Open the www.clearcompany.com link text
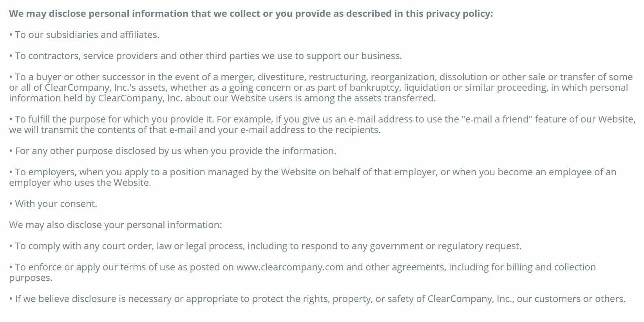Image resolution: width=644 pixels, height=322 pixels. [x=290, y=267]
